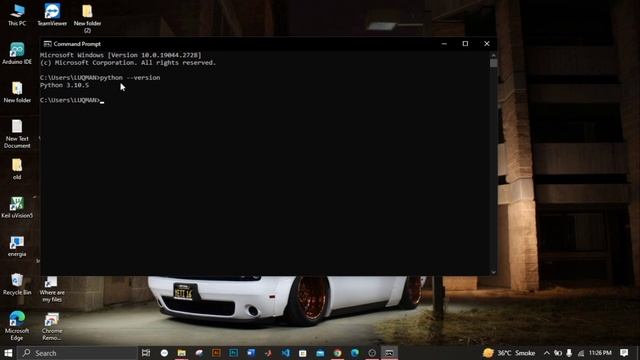Open Microsoft Word from the taskbar
Screen dimensions: 640x360
tap(251, 353)
